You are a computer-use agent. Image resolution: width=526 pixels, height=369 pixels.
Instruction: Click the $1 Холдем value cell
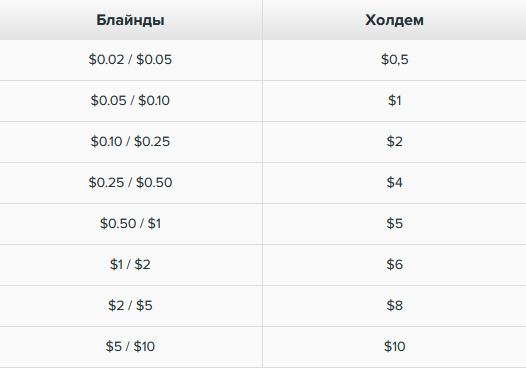point(394,101)
